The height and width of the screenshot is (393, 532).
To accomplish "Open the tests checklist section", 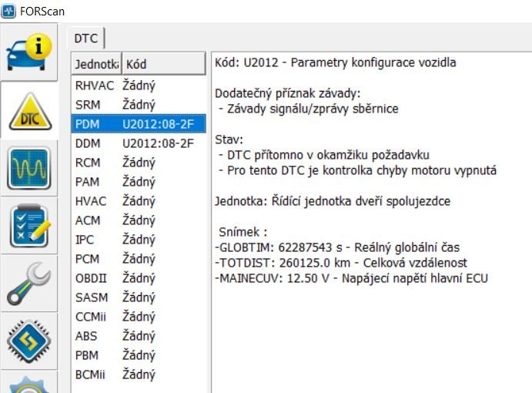I will [x=29, y=227].
